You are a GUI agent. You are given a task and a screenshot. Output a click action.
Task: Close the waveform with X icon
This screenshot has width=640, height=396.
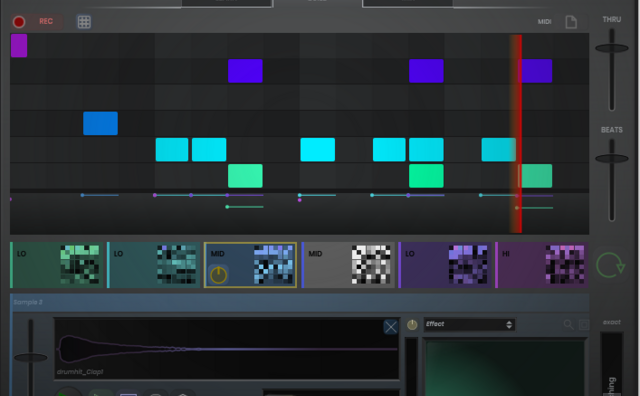391,327
